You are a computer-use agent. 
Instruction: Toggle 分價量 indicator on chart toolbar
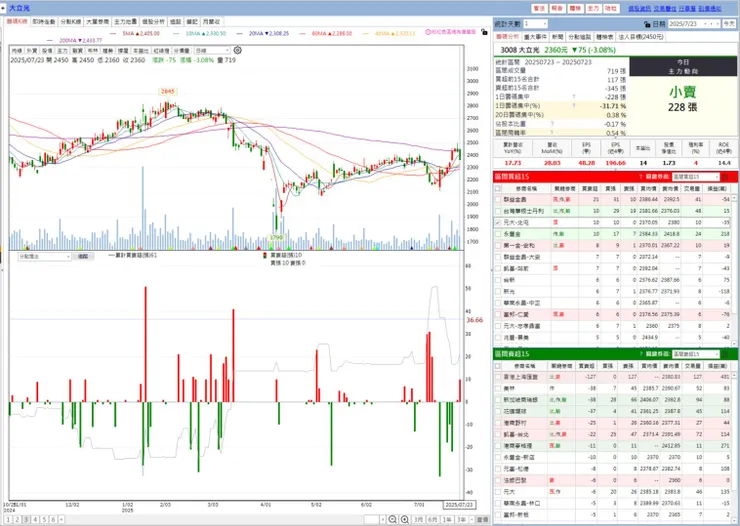click(181, 50)
